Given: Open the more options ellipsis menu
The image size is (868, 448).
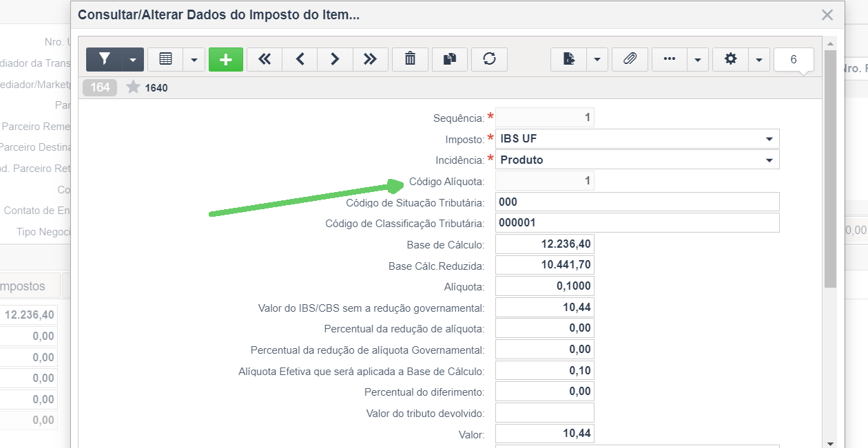Looking at the screenshot, I should tap(669, 59).
